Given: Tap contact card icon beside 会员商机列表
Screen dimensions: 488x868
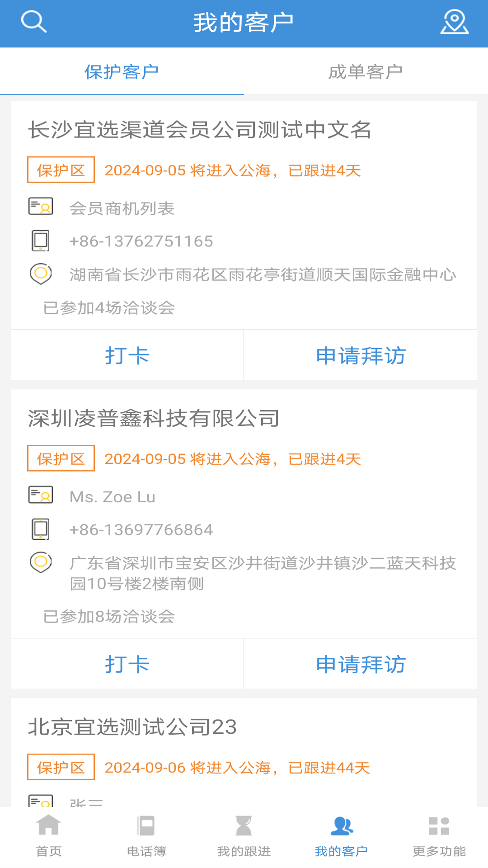Looking at the screenshot, I should coord(41,207).
